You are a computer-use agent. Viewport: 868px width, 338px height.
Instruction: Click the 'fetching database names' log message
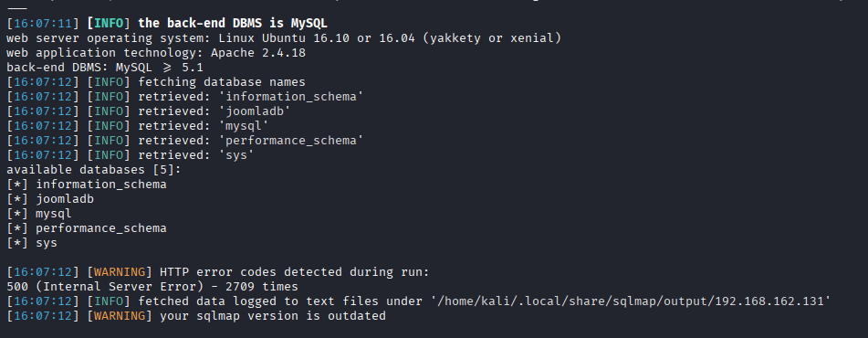coord(222,82)
